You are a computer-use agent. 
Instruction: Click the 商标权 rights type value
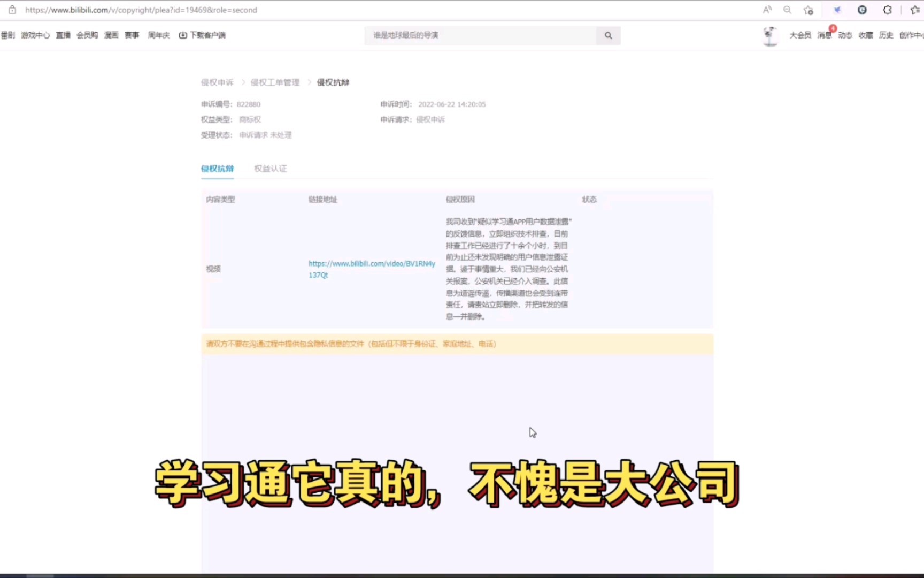tap(250, 119)
